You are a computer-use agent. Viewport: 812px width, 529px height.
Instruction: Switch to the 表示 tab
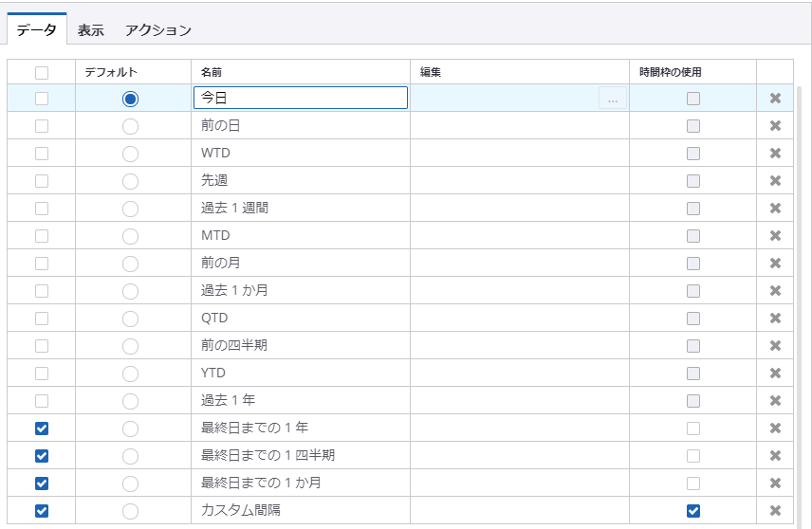91,30
